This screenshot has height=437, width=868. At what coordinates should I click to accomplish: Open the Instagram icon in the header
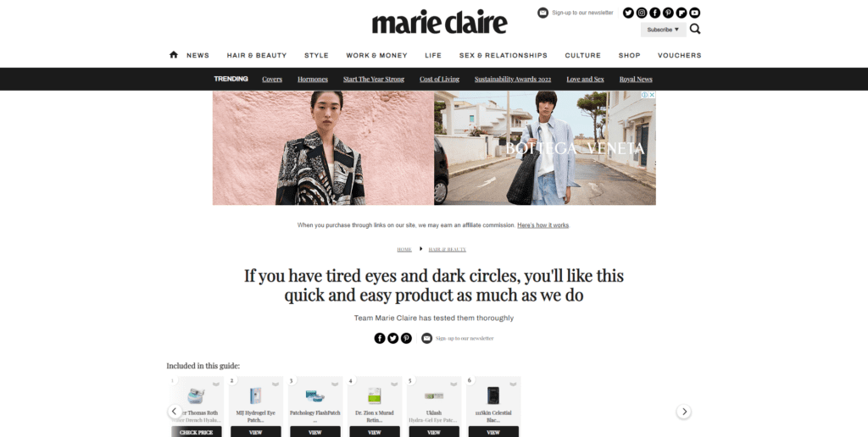[642, 13]
